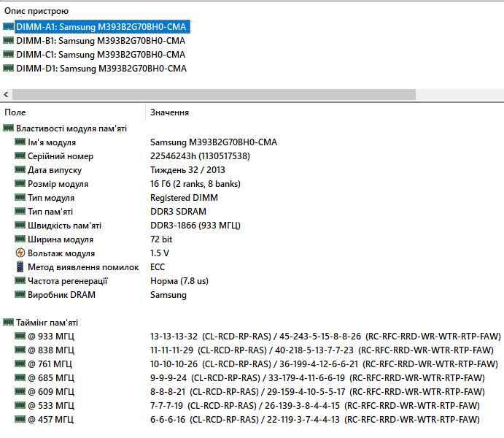Click icon beside Розмір модуля
The image size is (504, 438).
20,183
